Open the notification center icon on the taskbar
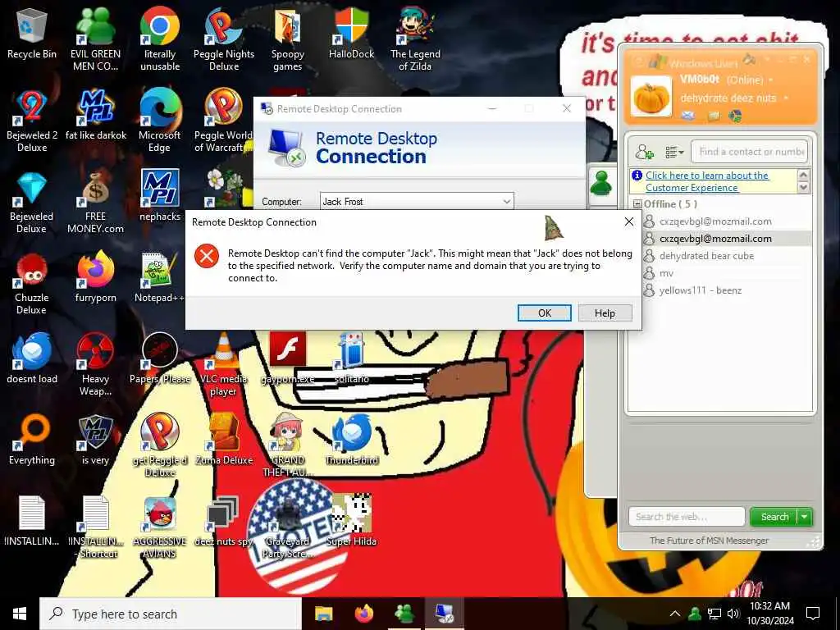The width and height of the screenshot is (840, 630). click(x=813, y=614)
